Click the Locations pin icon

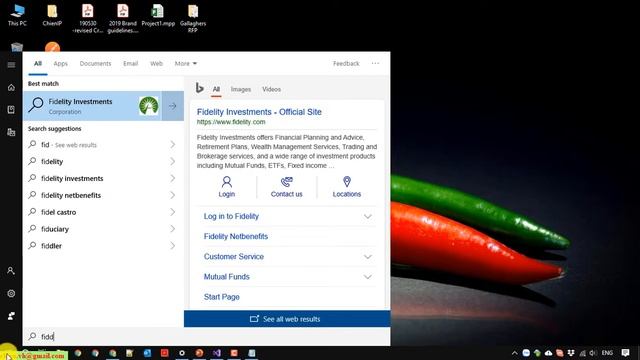[347, 182]
